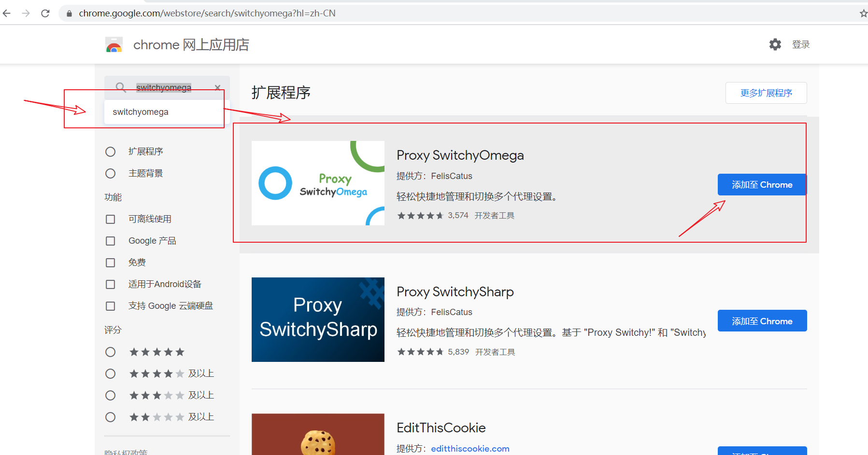The image size is (868, 455).
Task: Add Proxy SwitchySharp to Chrome
Action: tap(762, 321)
